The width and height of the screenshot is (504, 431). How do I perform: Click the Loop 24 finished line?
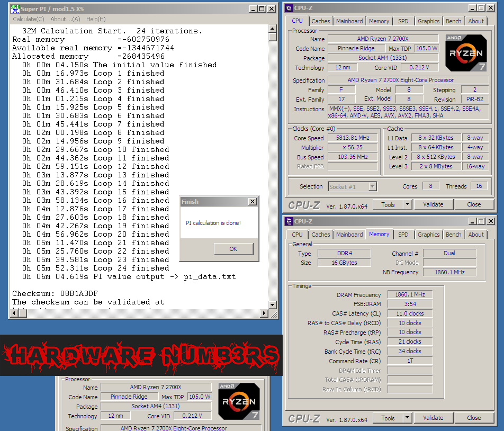tap(95, 268)
